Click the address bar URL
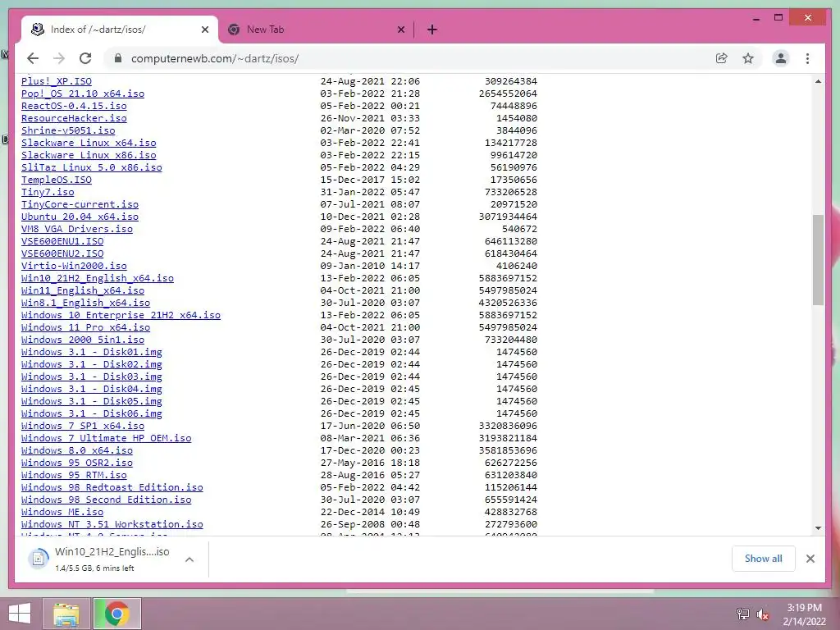 click(214, 58)
